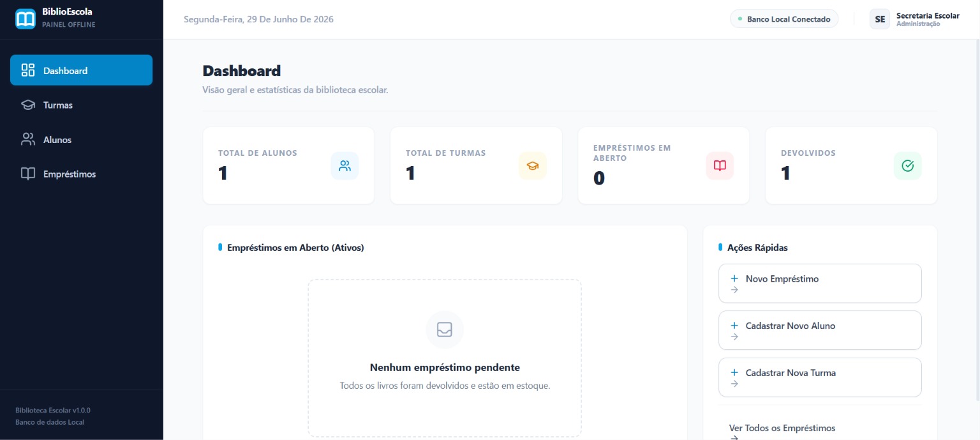The height and width of the screenshot is (440, 980).
Task: Click the plus icon beside Cadastrar Nova Turma
Action: coord(734,372)
